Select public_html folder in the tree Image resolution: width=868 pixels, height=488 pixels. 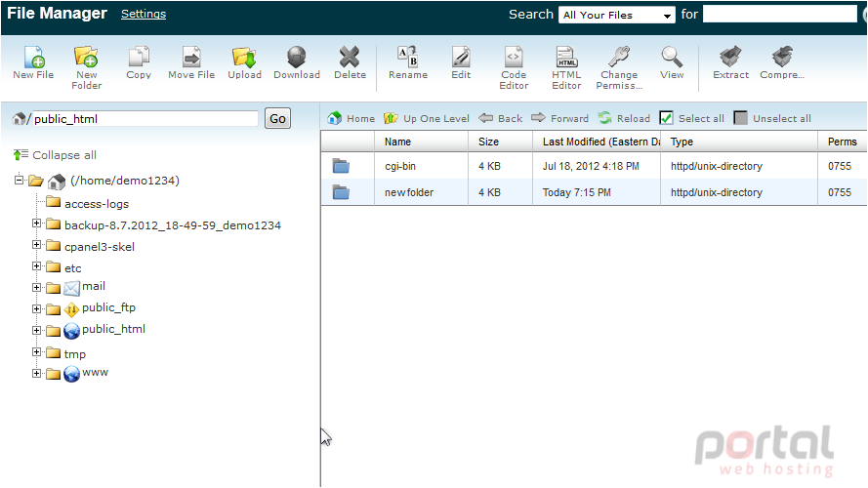pyautogui.click(x=113, y=329)
